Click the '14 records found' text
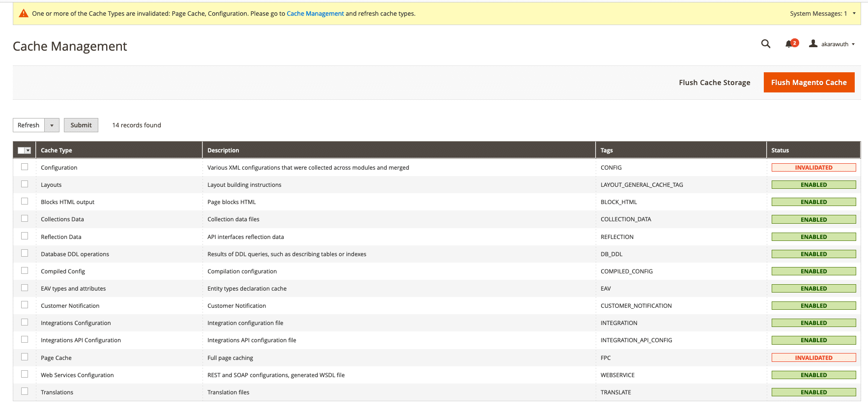This screenshot has height=415, width=868. pyautogui.click(x=137, y=125)
